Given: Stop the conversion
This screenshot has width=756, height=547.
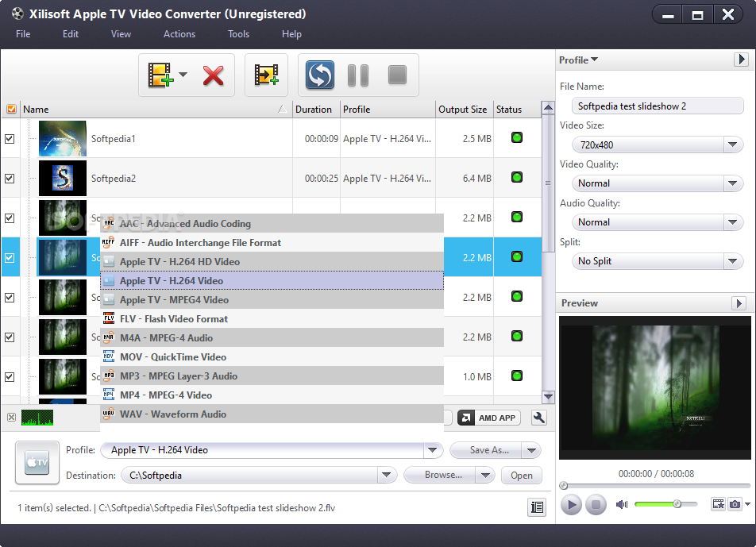Looking at the screenshot, I should coord(397,75).
